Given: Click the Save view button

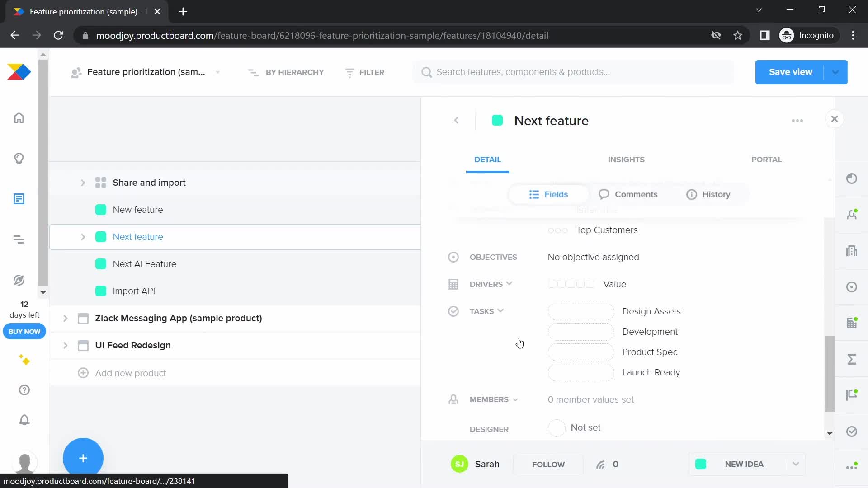Looking at the screenshot, I should tap(790, 72).
